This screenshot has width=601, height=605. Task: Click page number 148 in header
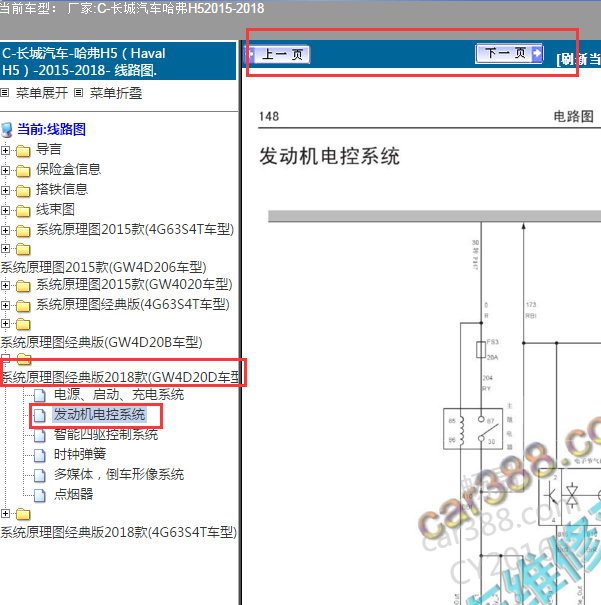click(269, 116)
